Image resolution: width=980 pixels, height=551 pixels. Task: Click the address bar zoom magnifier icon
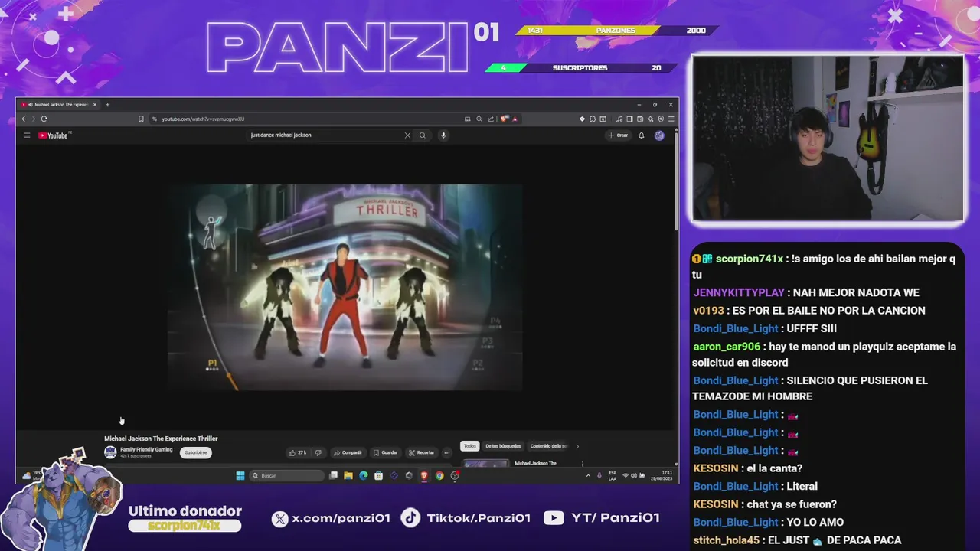click(479, 119)
